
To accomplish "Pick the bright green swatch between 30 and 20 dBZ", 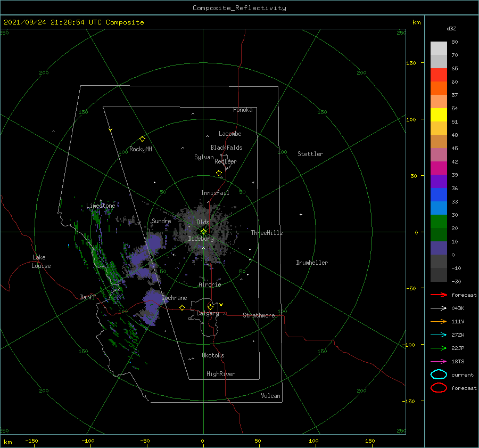I will [x=439, y=222].
